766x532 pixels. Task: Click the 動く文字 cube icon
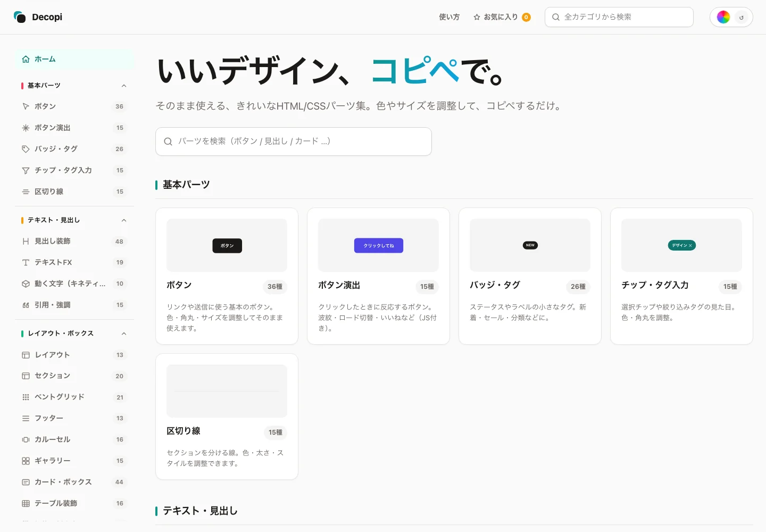[26, 284]
